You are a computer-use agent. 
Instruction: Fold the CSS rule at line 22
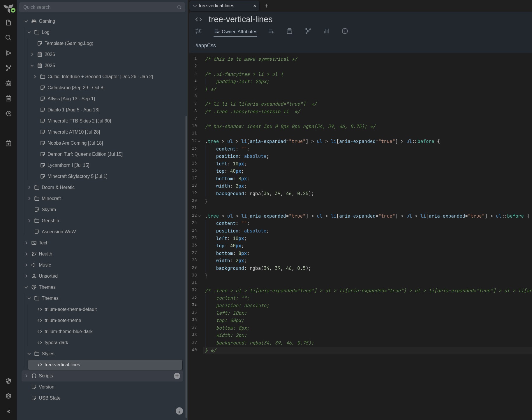coord(199,216)
